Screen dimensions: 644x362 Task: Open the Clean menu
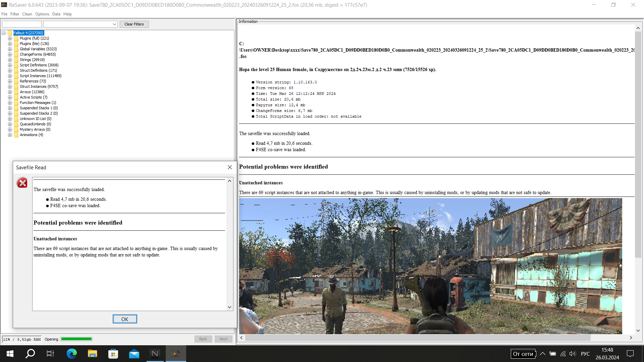(27, 14)
